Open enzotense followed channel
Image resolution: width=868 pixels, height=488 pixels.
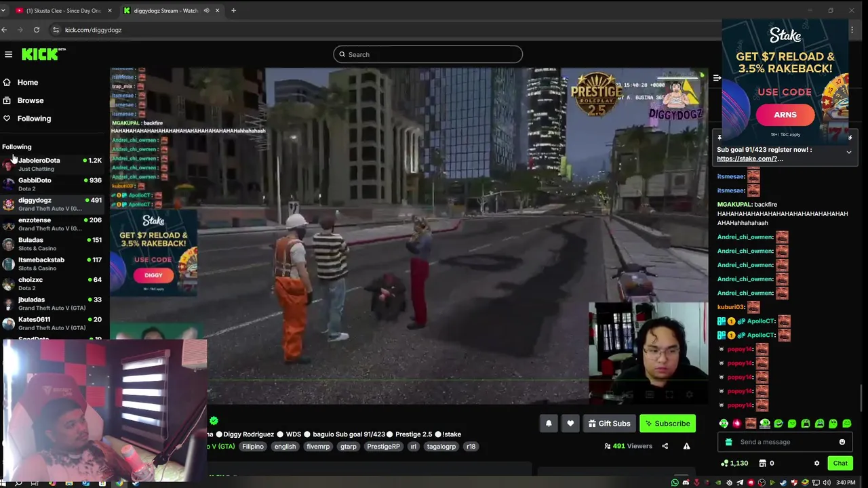[x=53, y=224]
